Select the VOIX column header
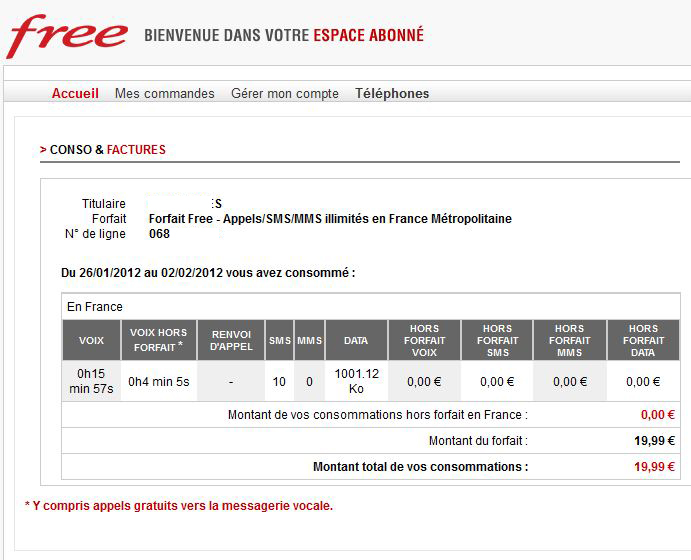The image size is (691, 560). point(91,341)
